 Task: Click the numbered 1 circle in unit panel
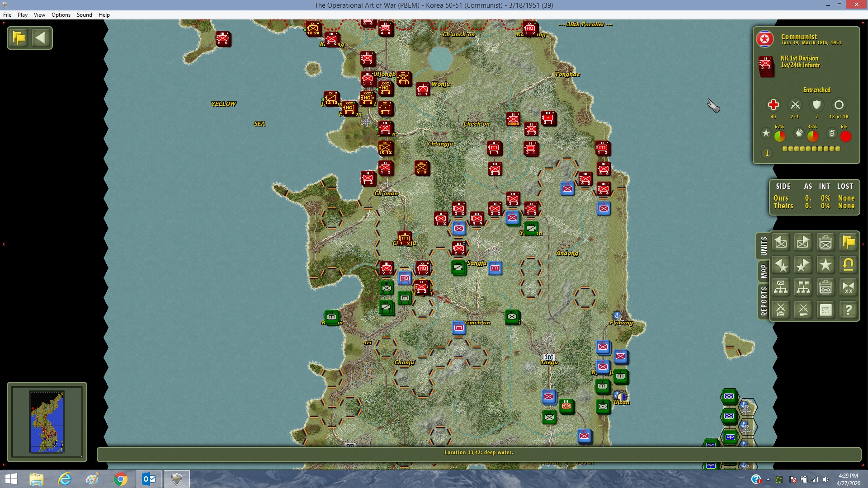[x=767, y=153]
